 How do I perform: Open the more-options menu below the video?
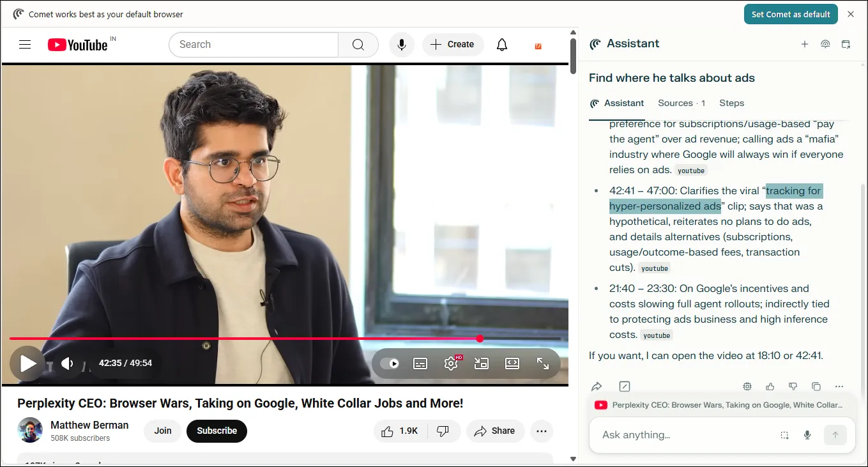click(542, 431)
